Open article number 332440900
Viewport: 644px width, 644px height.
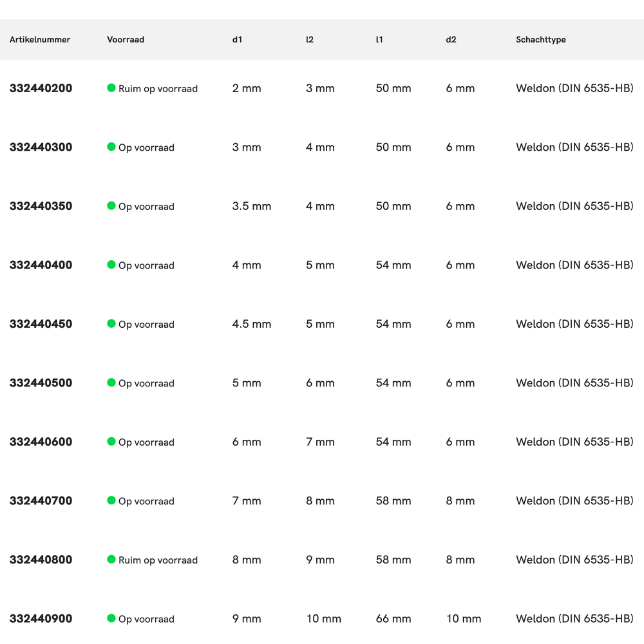[41, 619]
